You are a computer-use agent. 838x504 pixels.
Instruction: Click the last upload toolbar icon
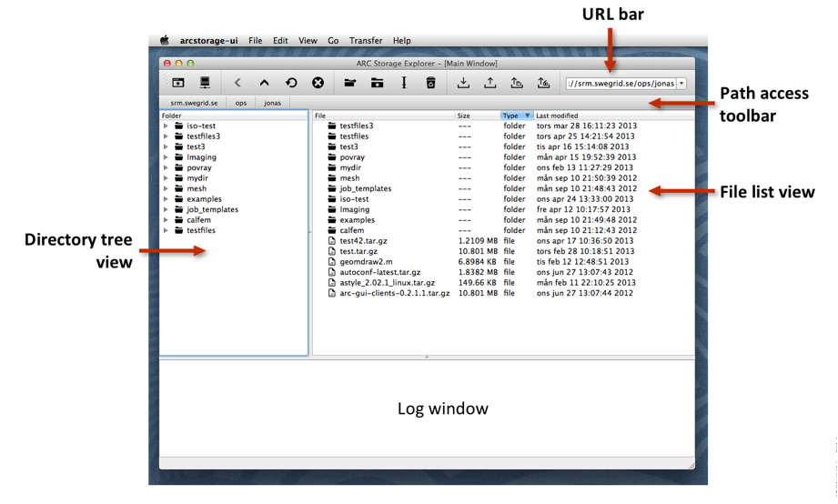pyautogui.click(x=543, y=83)
